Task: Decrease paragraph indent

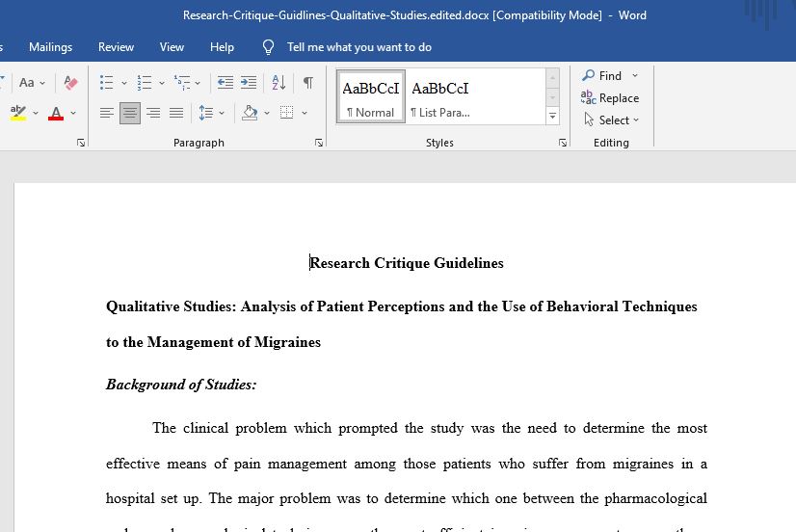Action: 225,82
